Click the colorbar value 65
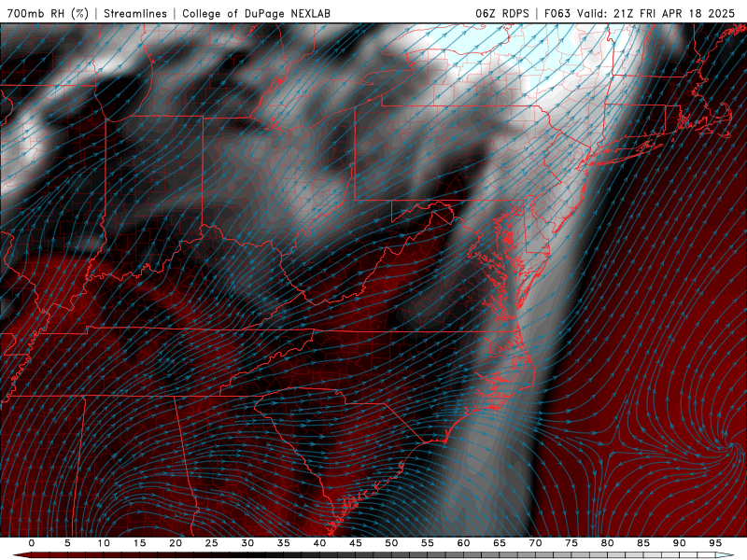Image resolution: width=747 pixels, height=560 pixels. (500, 543)
